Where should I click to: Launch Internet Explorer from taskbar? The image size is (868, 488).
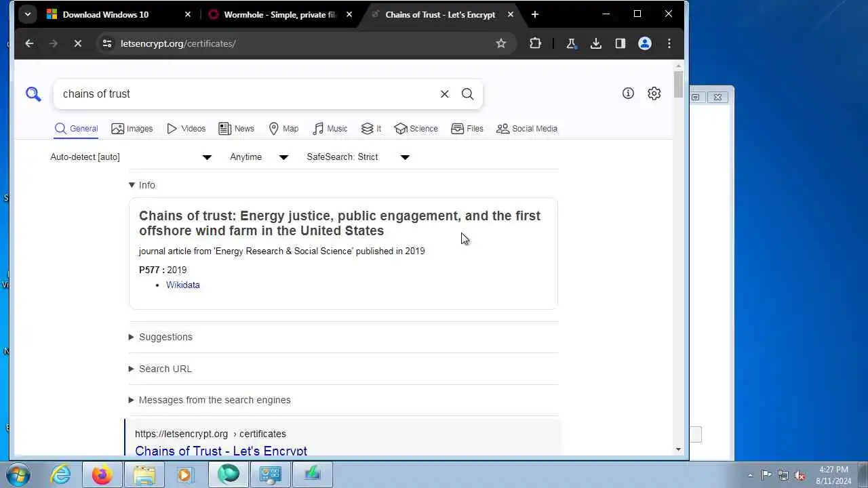click(61, 474)
